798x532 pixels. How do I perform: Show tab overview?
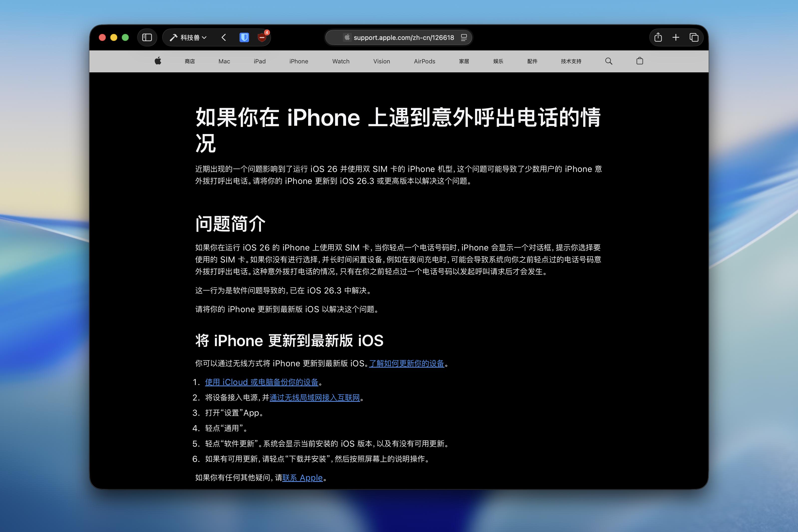(694, 37)
